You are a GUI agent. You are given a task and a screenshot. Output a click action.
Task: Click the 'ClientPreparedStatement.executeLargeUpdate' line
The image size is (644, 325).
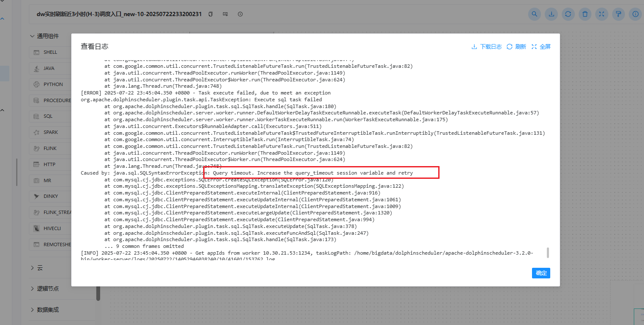tap(248, 213)
